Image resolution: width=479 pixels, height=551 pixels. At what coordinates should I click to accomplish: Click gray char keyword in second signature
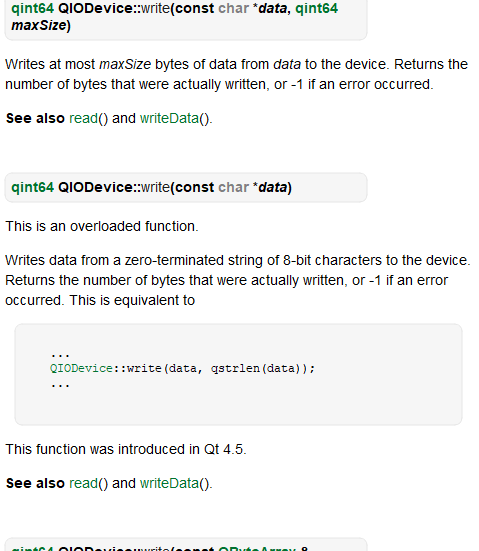pyautogui.click(x=233, y=187)
